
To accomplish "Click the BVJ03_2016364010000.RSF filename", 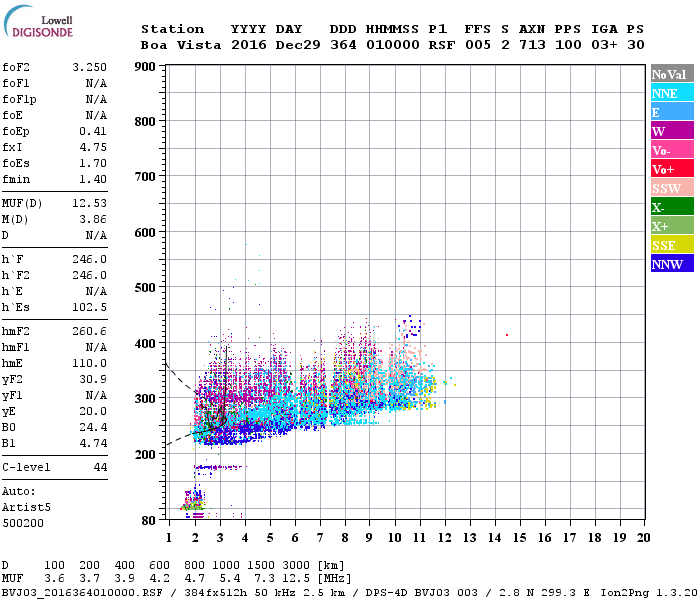I will click(82, 593).
